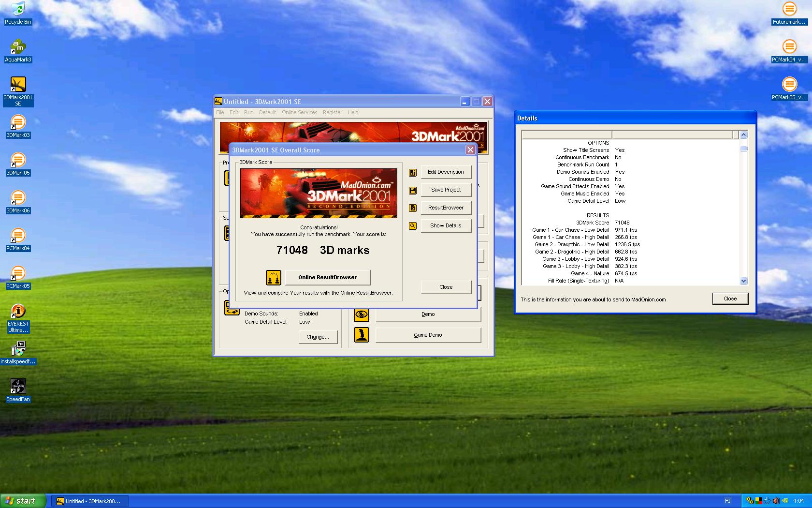Click the Save Project button

coord(446,190)
